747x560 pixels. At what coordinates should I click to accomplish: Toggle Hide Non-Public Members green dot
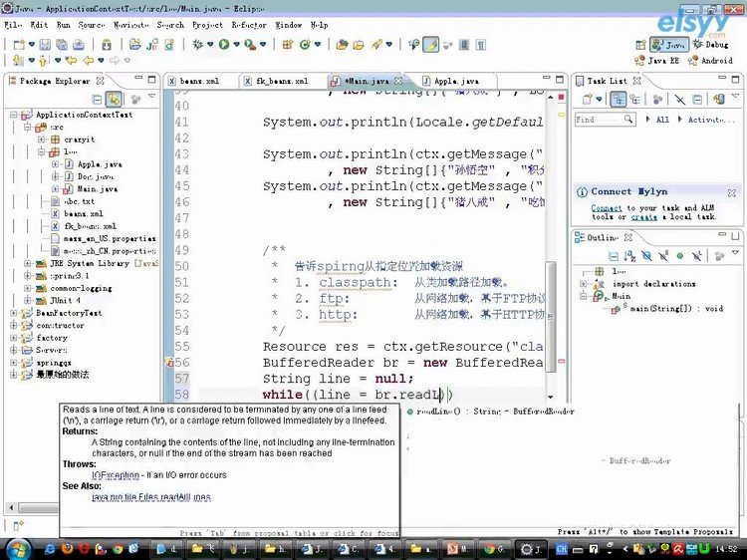[680, 256]
